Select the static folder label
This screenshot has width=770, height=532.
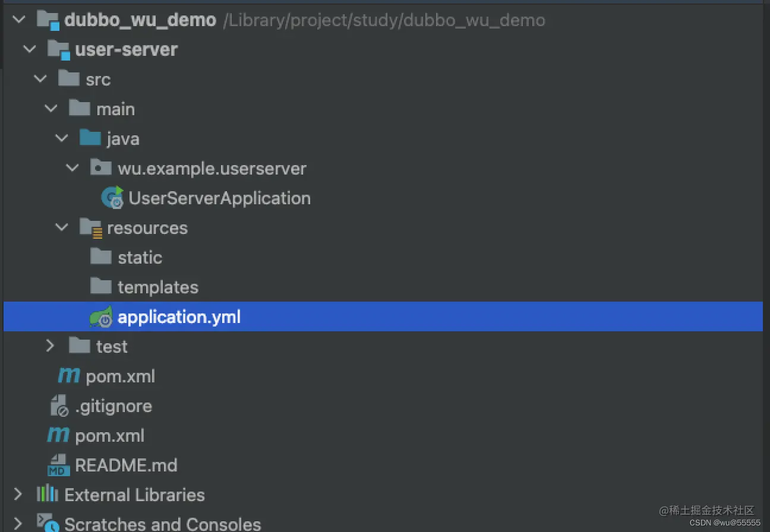tap(140, 258)
